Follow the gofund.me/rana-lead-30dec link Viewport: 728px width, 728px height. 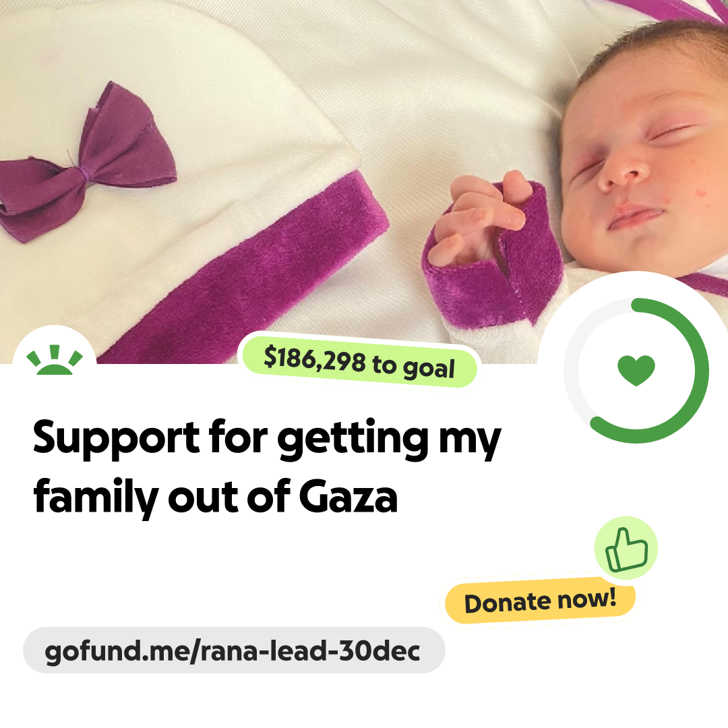tap(233, 650)
